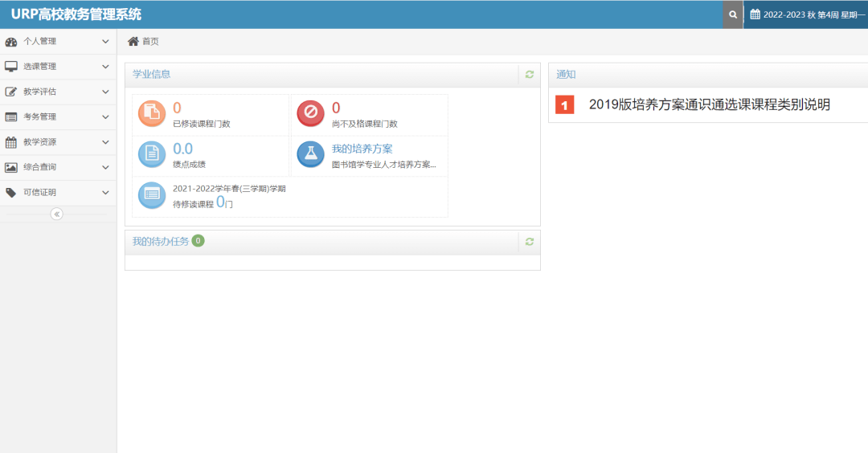Viewport: 868px width, 453px height.
Task: Click the orange 已修读课程门数 icon
Action: click(x=152, y=113)
